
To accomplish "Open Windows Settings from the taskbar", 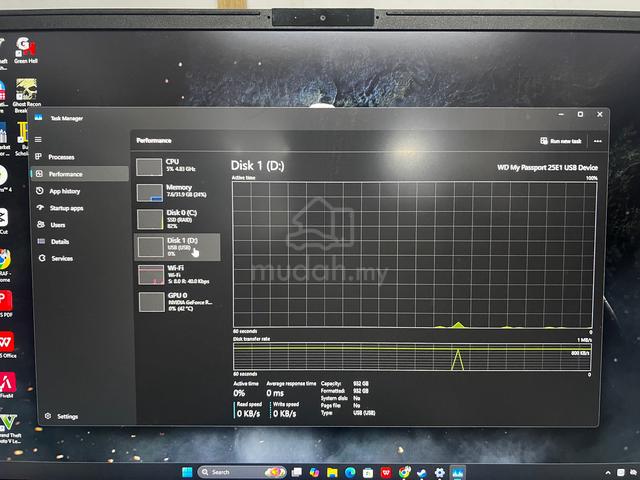I will coord(440,473).
